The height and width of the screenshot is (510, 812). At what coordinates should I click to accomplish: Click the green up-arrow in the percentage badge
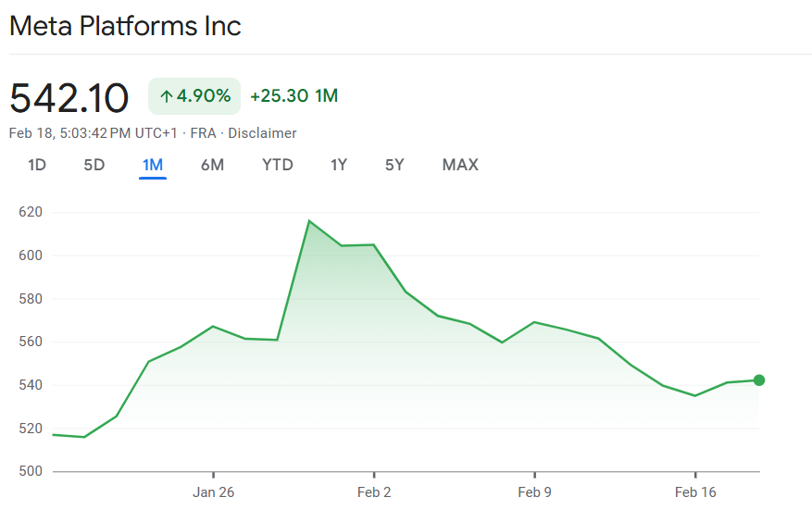click(x=167, y=96)
